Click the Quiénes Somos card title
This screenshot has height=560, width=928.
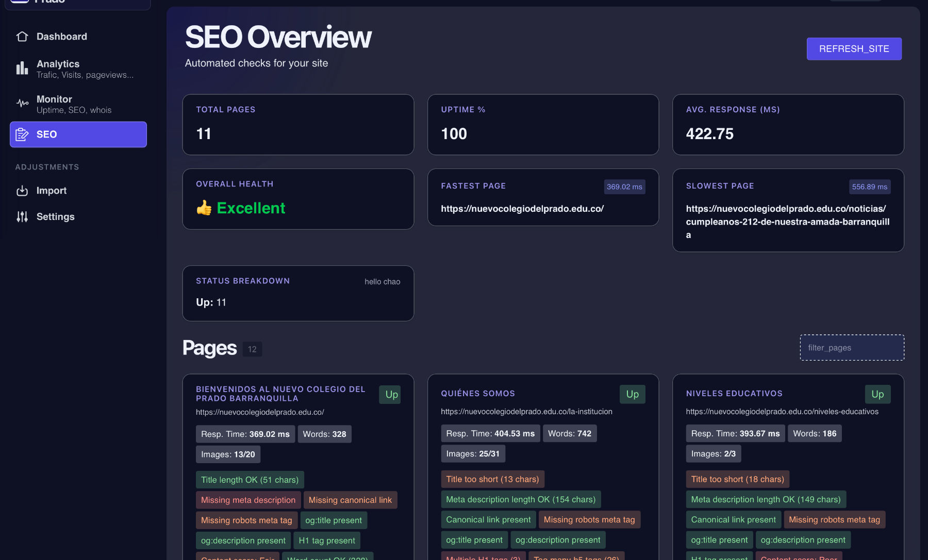[x=478, y=394]
